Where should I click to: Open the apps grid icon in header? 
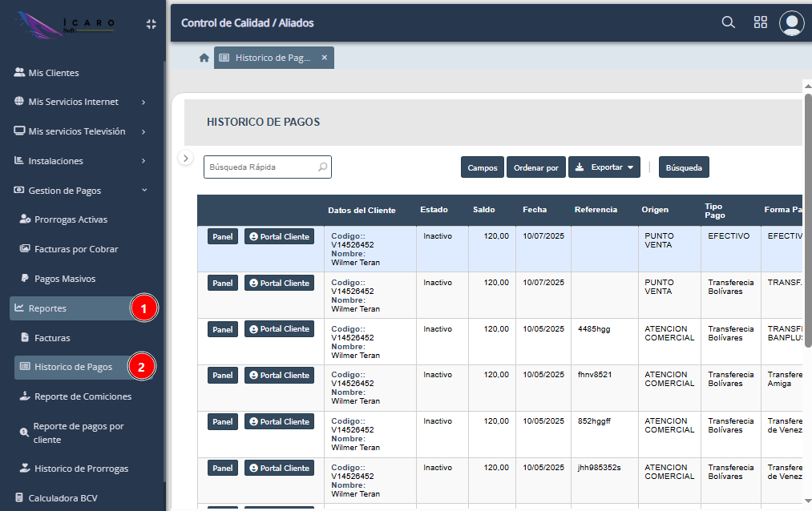coord(760,22)
